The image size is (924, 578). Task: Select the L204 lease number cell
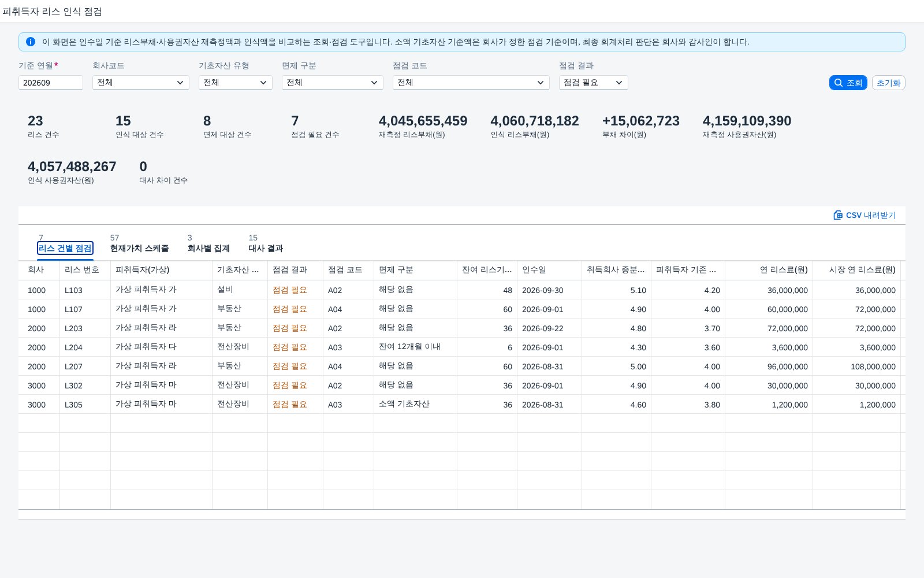click(85, 347)
